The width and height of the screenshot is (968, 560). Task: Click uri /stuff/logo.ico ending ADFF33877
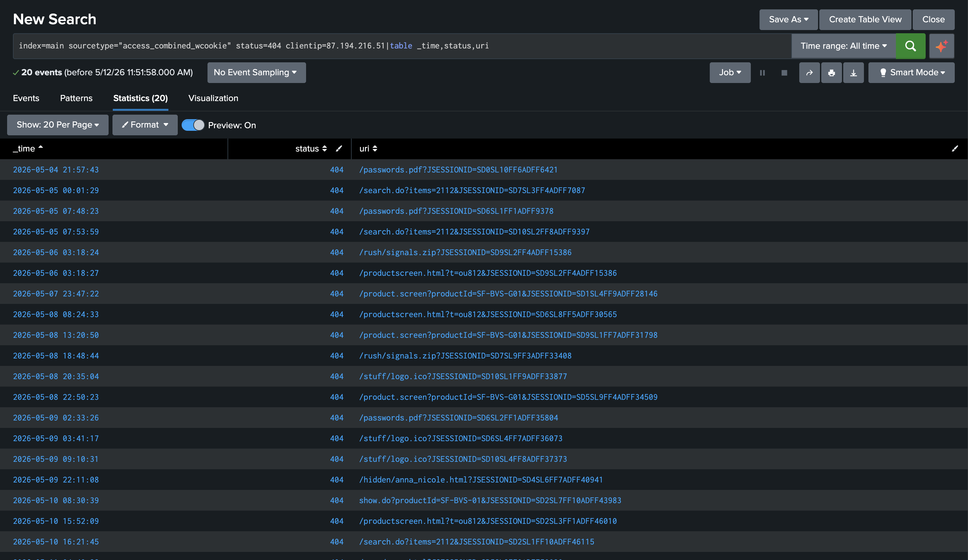tap(463, 377)
